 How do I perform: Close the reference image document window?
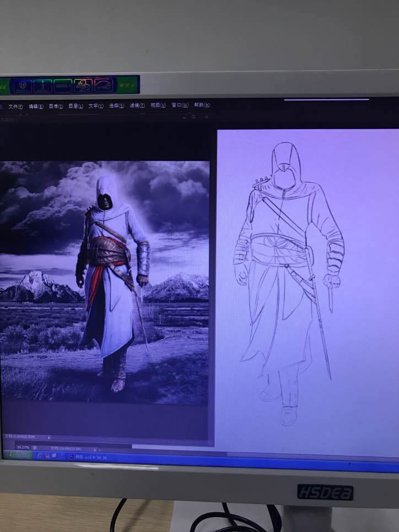[x=207, y=117]
